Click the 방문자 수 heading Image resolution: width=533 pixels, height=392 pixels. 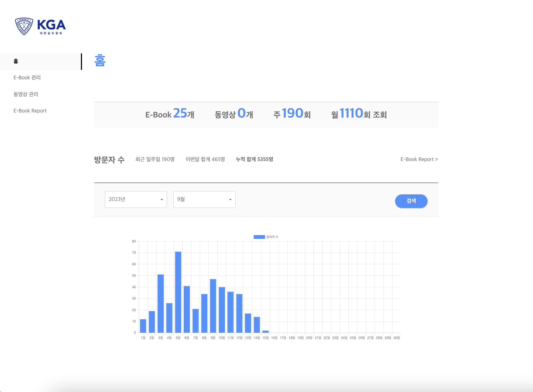[x=109, y=160]
